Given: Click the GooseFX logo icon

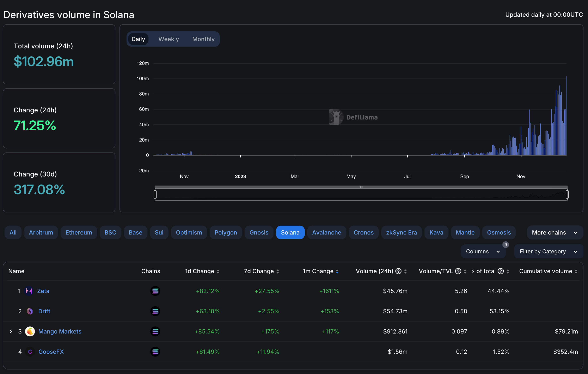Looking at the screenshot, I should (30, 351).
